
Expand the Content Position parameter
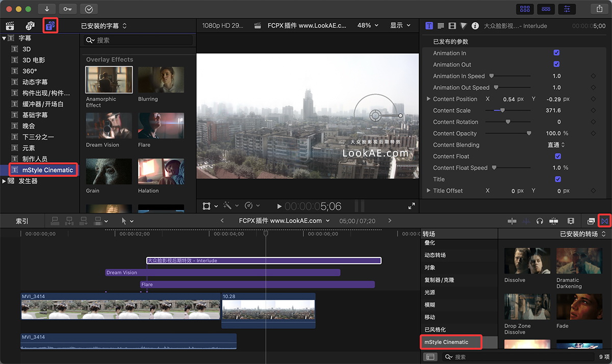click(x=428, y=99)
